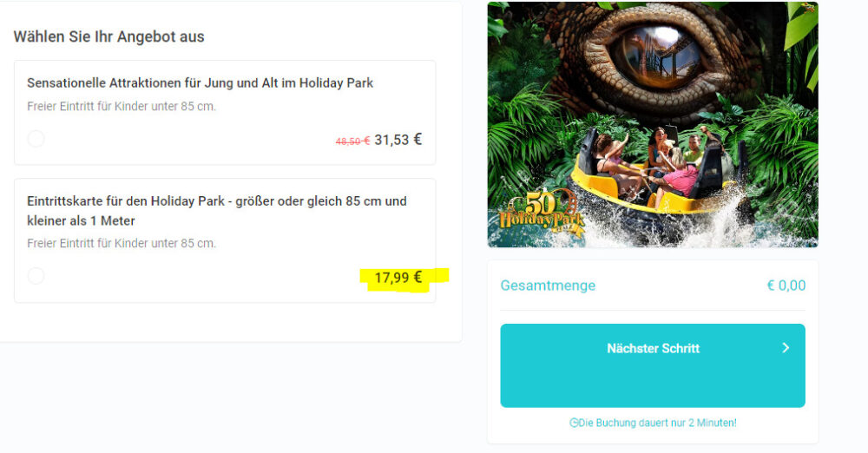Image resolution: width=868 pixels, height=453 pixels.
Task: Click the Nächster Schritt button
Action: [x=653, y=365]
